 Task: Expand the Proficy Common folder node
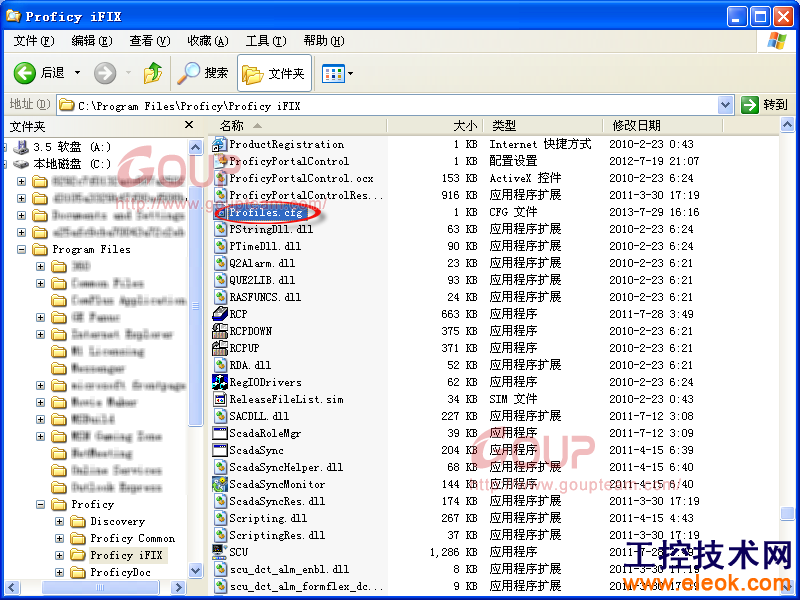[x=60, y=538]
